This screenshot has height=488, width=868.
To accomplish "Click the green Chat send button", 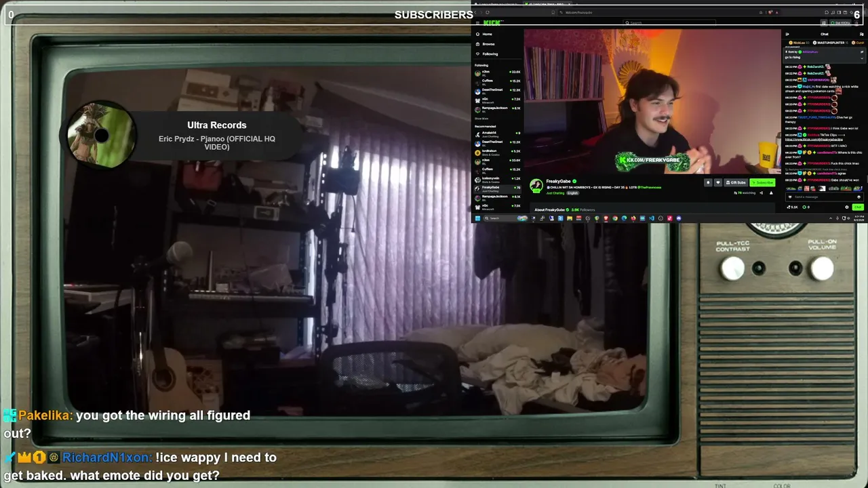I will pyautogui.click(x=858, y=207).
